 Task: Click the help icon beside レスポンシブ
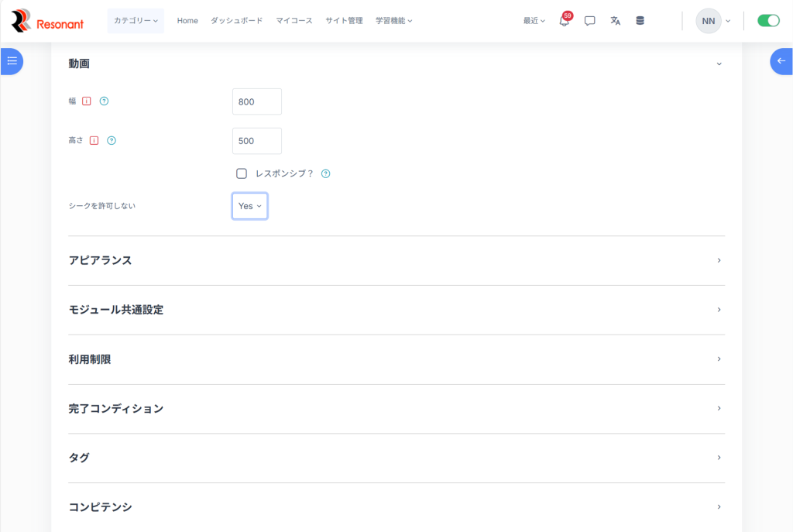pos(325,173)
